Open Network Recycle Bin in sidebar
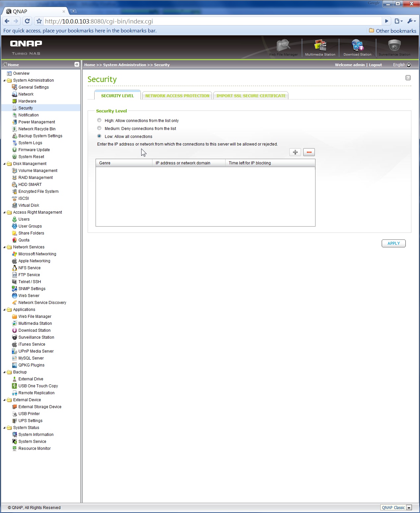 tap(37, 129)
